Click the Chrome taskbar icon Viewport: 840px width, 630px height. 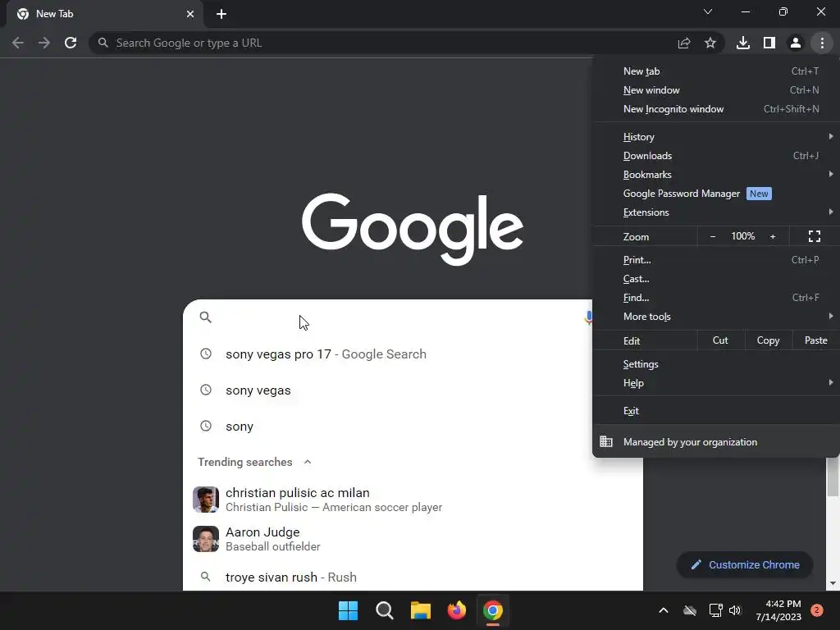[x=493, y=610]
